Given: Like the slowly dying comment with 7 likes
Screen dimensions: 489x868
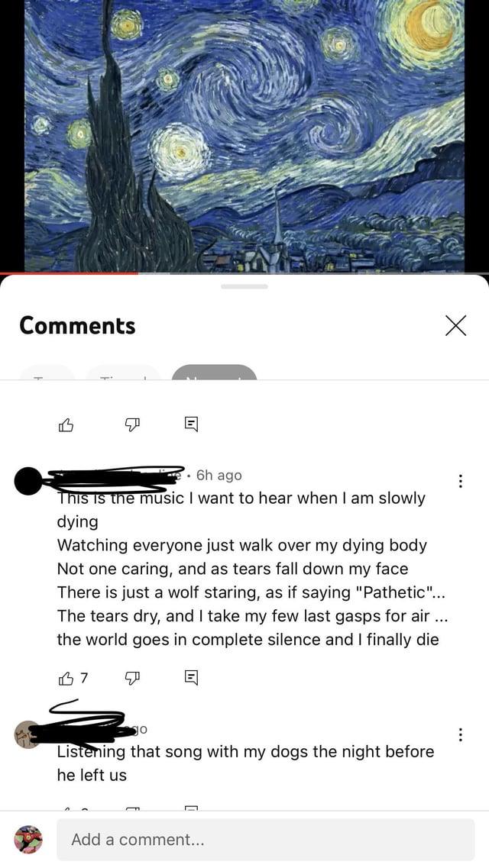Looking at the screenshot, I should pos(66,678).
